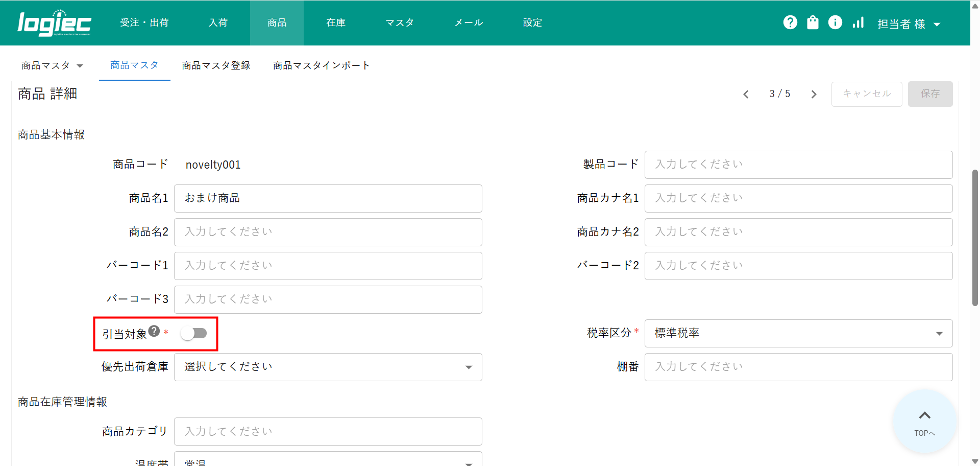Go to previous product with left chevron

[746, 94]
